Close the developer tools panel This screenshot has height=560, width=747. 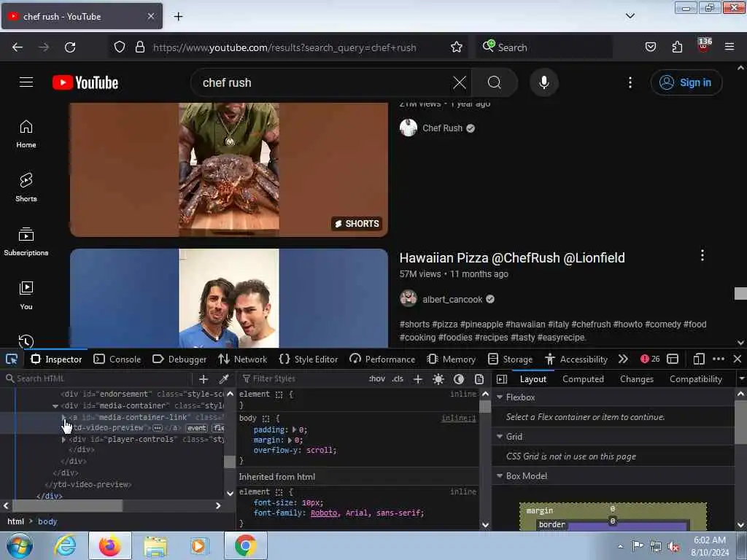[x=738, y=359]
